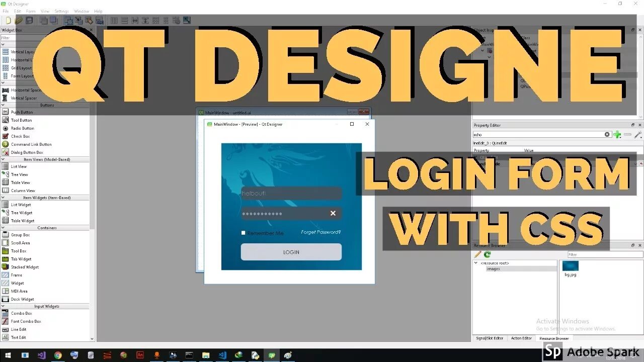Apply Lay Out Horizontally from toolbar
The width and height of the screenshot is (644, 362).
coord(114,21)
